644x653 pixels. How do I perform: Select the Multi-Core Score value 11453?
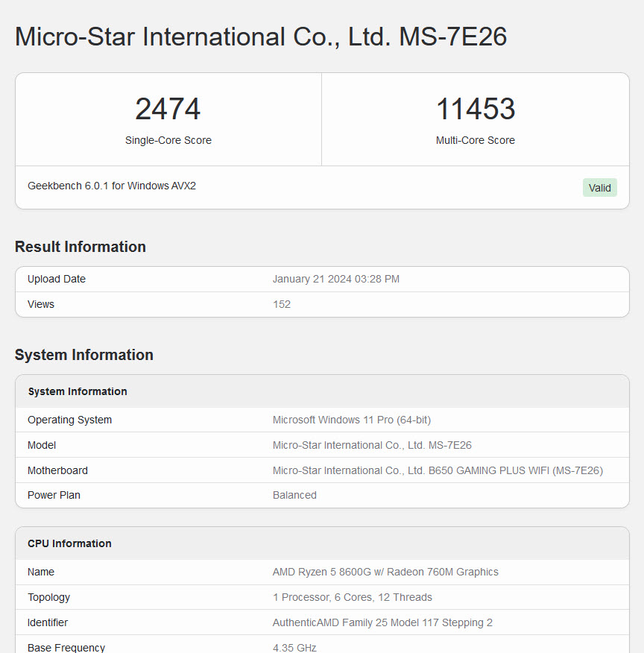pos(476,109)
